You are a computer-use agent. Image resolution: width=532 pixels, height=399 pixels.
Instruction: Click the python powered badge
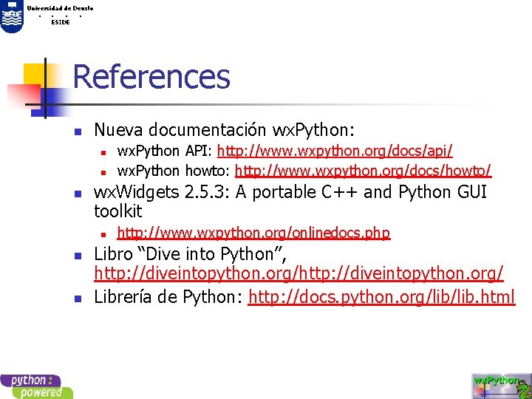pos(36,386)
